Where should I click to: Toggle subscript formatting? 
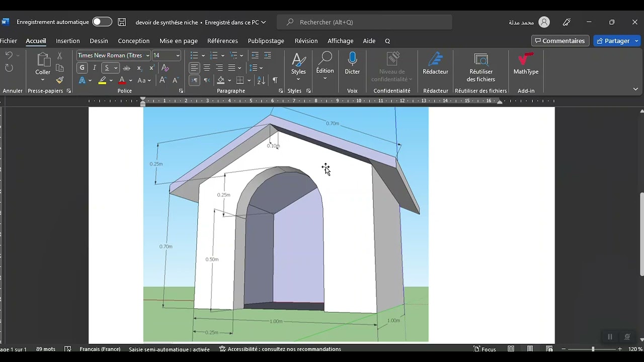click(139, 68)
